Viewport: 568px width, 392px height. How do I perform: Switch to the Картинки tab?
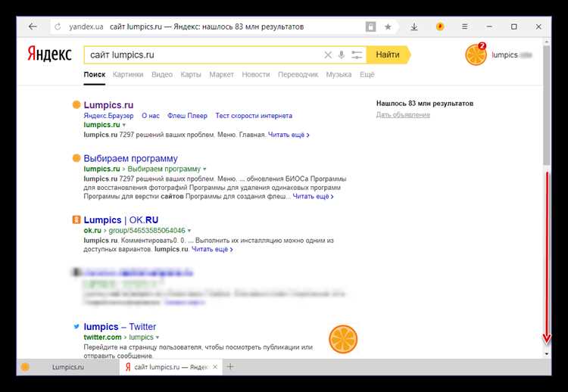pyautogui.click(x=128, y=75)
